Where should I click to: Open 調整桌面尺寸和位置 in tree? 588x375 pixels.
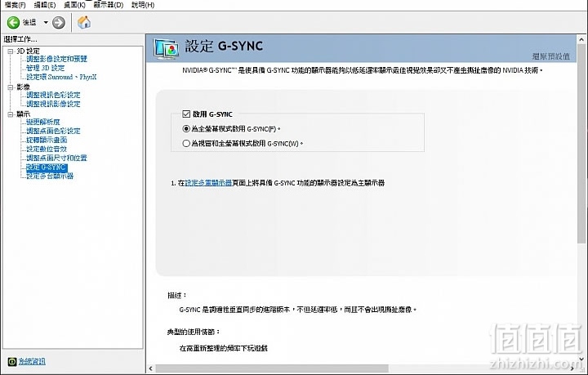(56, 158)
